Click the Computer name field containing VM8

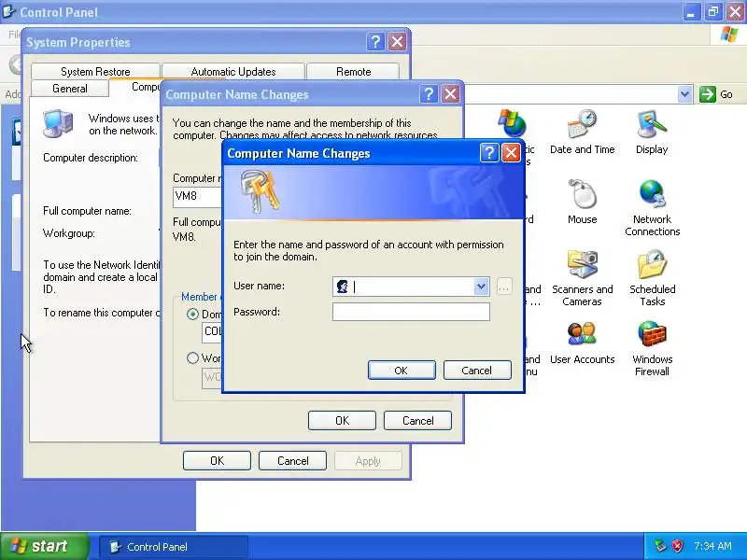(x=197, y=196)
